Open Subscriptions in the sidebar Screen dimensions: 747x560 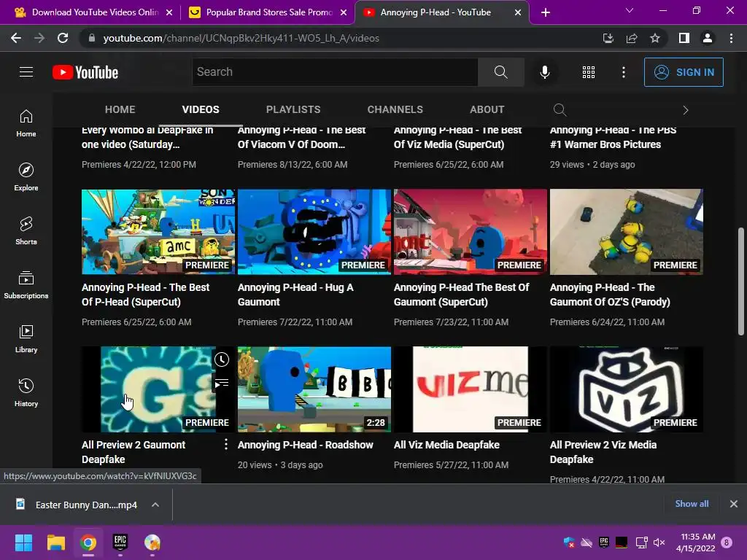26,285
